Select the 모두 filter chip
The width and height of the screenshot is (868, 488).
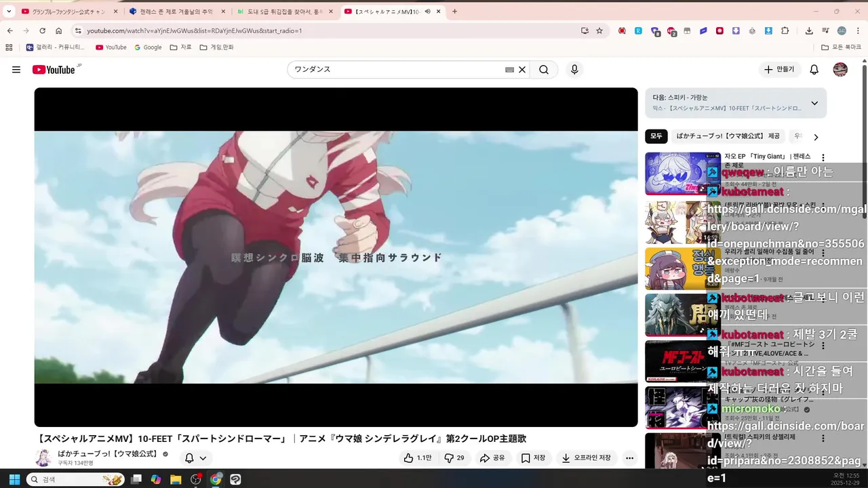pos(656,136)
